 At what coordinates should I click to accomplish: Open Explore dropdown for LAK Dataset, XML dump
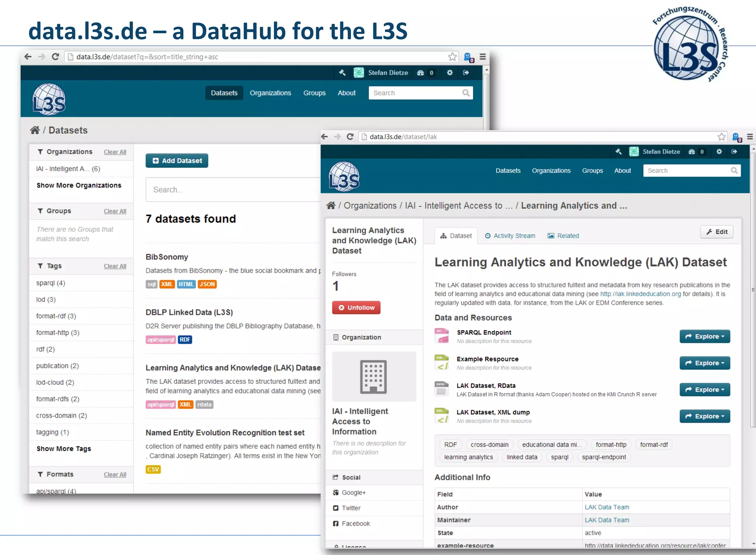(x=705, y=416)
